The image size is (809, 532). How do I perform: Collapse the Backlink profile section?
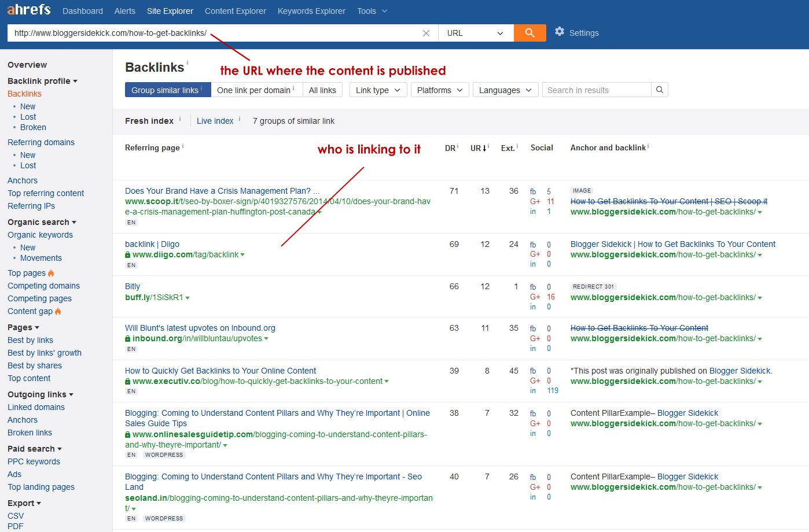tap(42, 81)
